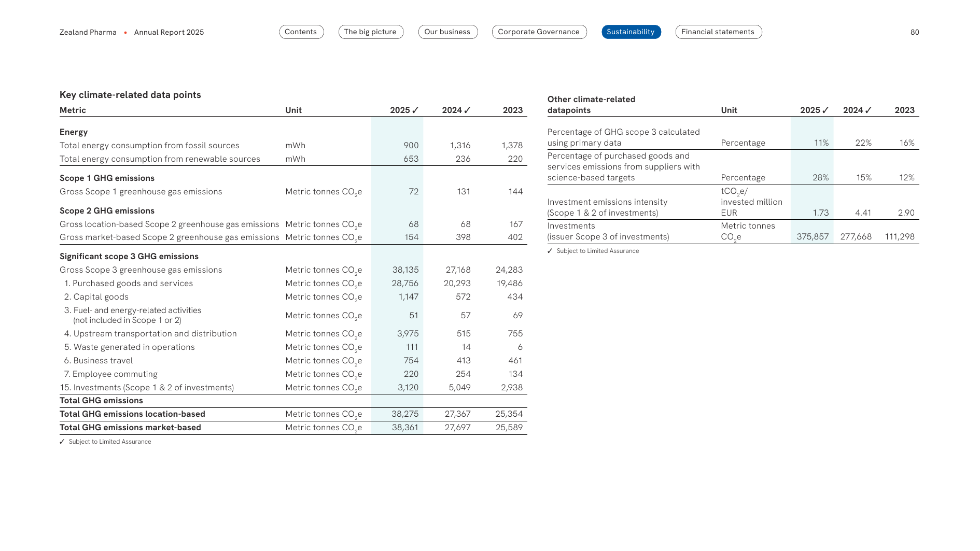The image size is (980, 551).
Task: Click the Energy section heading
Action: [x=74, y=132]
